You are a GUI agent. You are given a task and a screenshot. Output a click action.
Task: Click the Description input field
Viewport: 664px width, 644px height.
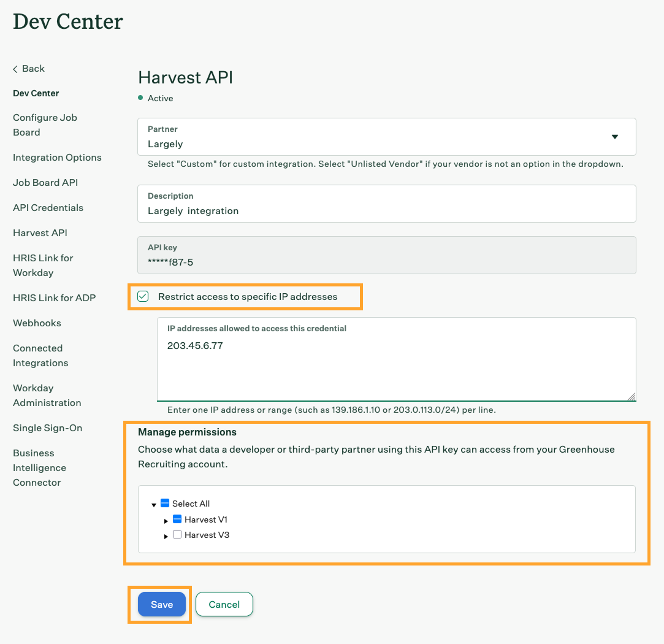tap(386, 210)
